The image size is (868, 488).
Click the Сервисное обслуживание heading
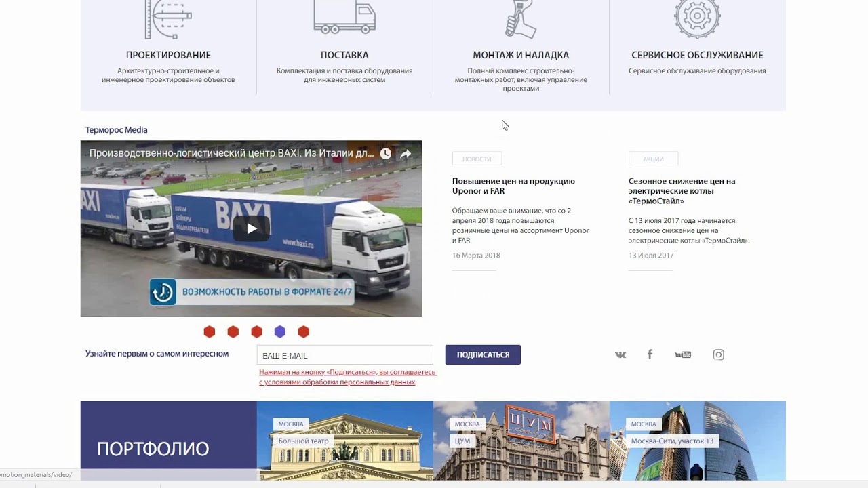[x=697, y=55]
